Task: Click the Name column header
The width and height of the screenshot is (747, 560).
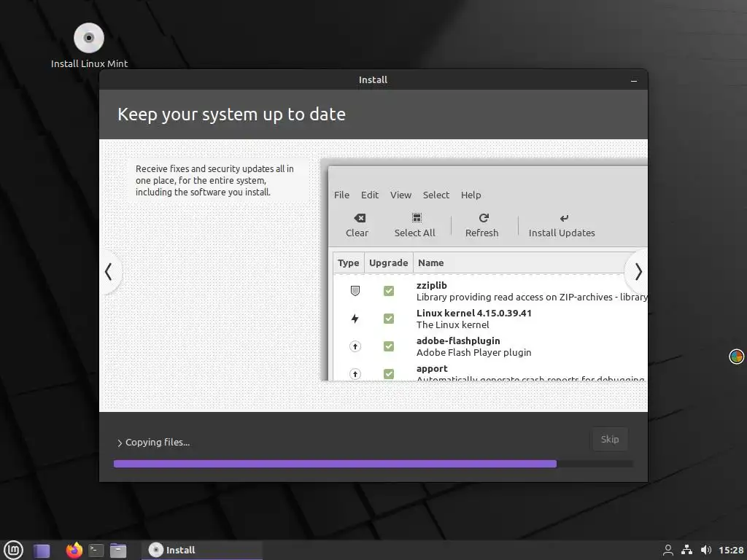Action: click(x=430, y=262)
